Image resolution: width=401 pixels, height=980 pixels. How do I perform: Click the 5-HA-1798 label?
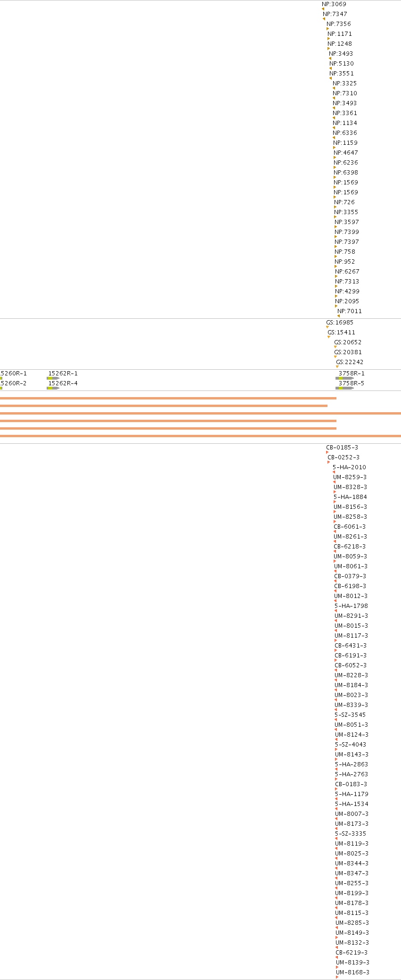click(351, 606)
